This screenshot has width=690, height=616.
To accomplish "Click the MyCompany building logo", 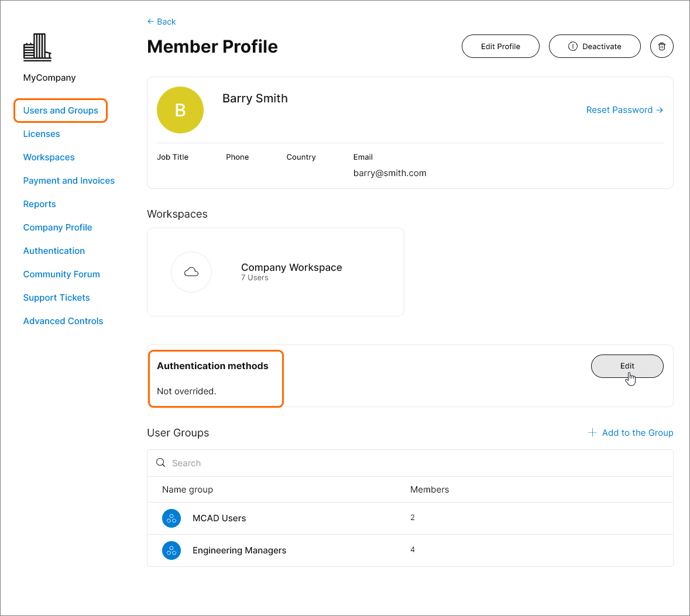I will pos(37,47).
